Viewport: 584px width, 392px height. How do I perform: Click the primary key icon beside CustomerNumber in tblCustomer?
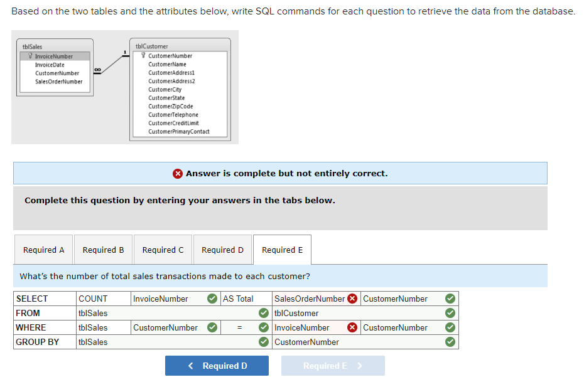click(143, 55)
